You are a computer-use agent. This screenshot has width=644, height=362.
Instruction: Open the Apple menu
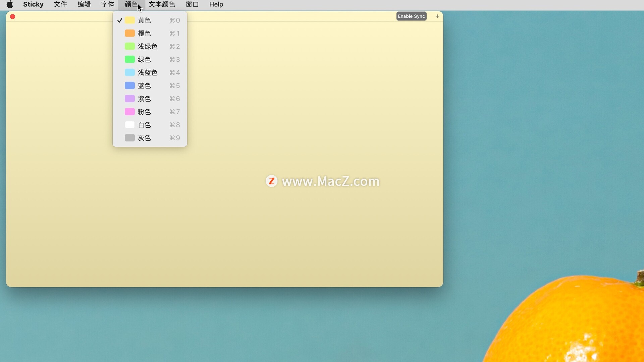(10, 4)
